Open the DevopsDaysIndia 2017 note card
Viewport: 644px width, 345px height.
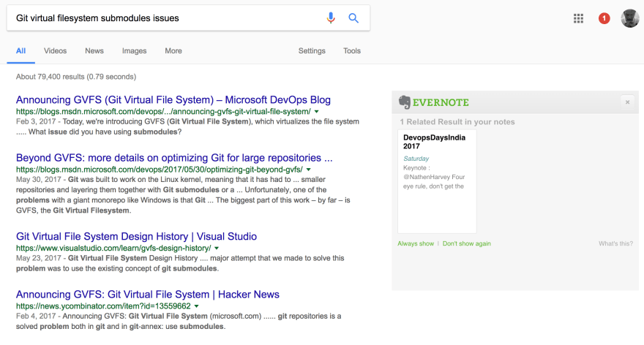[437, 181]
